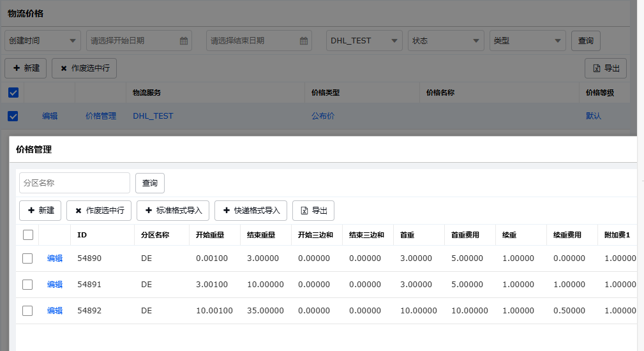Click the 分区名称 column header
Image resolution: width=644 pixels, height=351 pixels.
[155, 235]
